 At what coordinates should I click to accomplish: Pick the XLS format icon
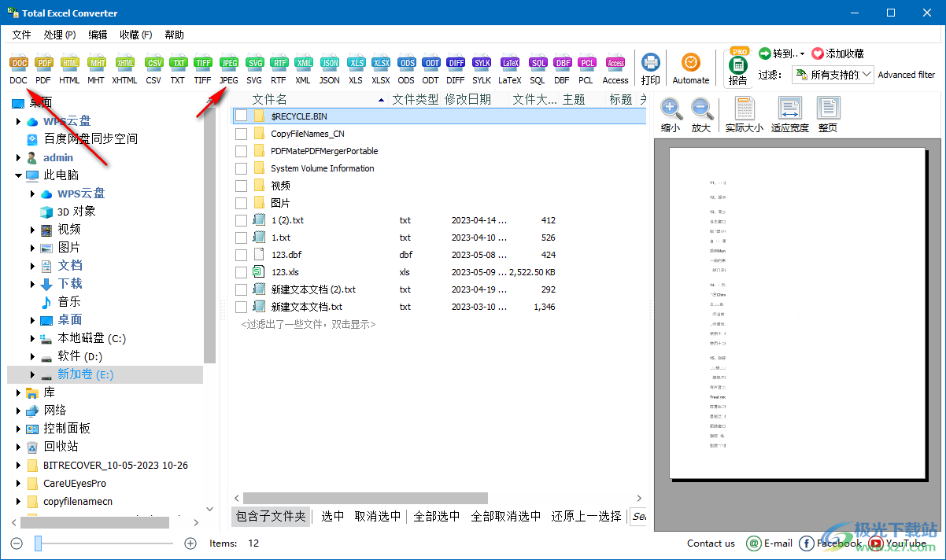tap(356, 69)
